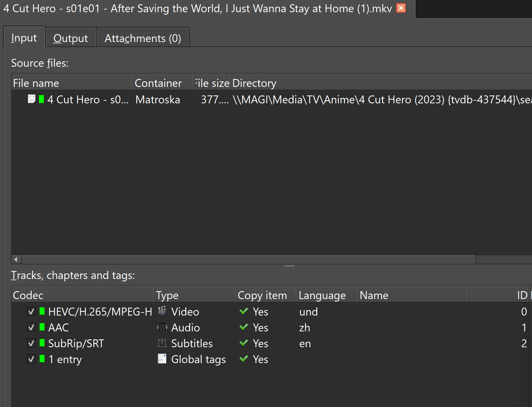Click the headphones audio type icon
Viewport: 532px width, 407px height.
pos(162,327)
